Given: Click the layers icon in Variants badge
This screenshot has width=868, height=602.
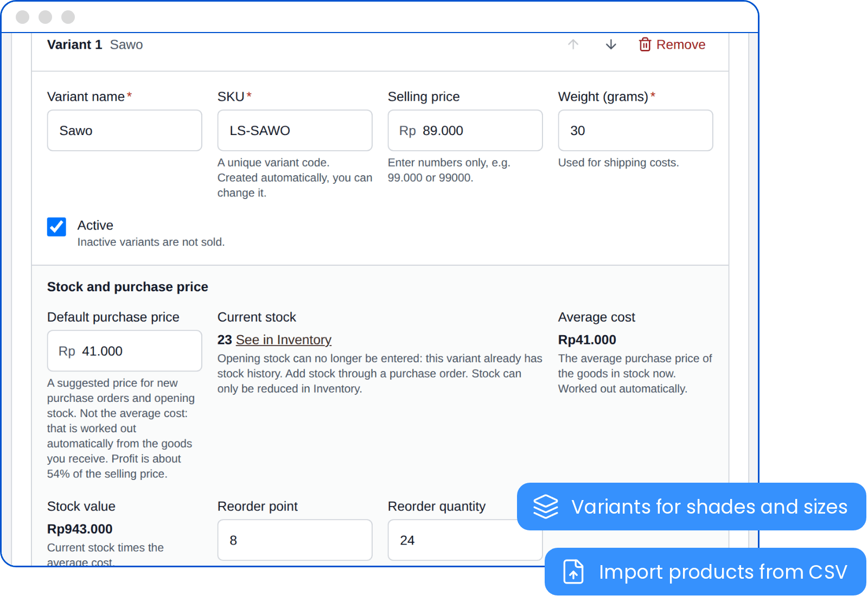Looking at the screenshot, I should point(545,507).
